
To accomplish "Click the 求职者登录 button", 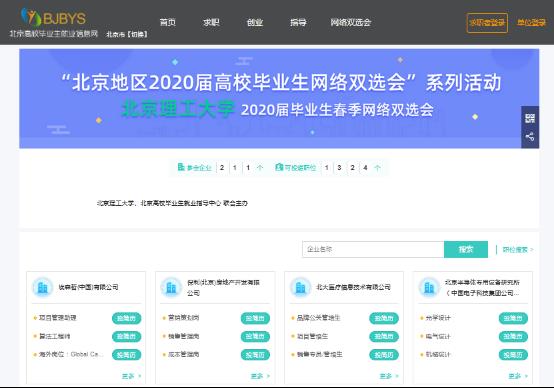I will (487, 23).
